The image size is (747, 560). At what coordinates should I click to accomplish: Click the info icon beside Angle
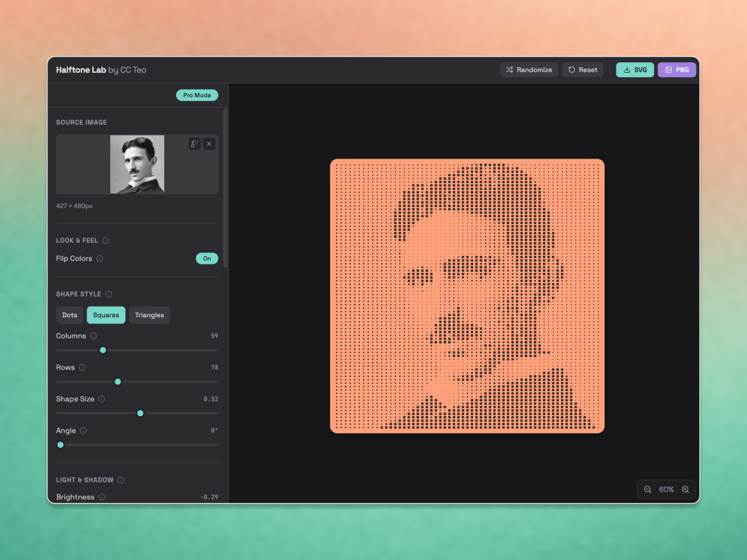click(85, 430)
